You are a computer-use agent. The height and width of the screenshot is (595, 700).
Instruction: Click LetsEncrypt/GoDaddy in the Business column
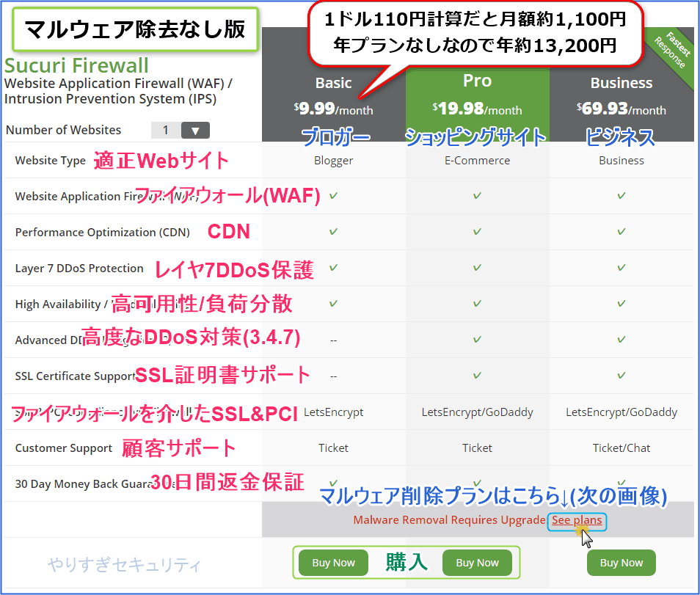click(621, 412)
